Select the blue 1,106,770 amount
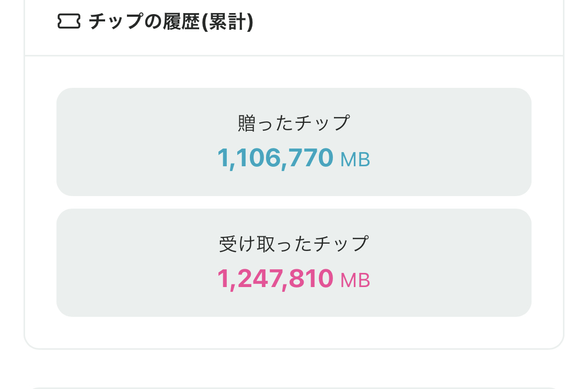The image size is (588, 389). point(275,157)
